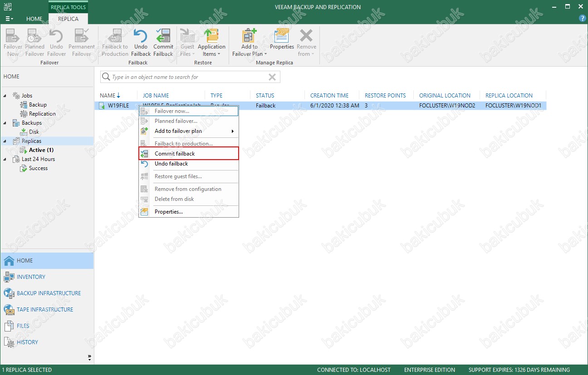Screen dimensions: 588x375
Task: Sort by JOB NAME column header
Action: (156, 95)
